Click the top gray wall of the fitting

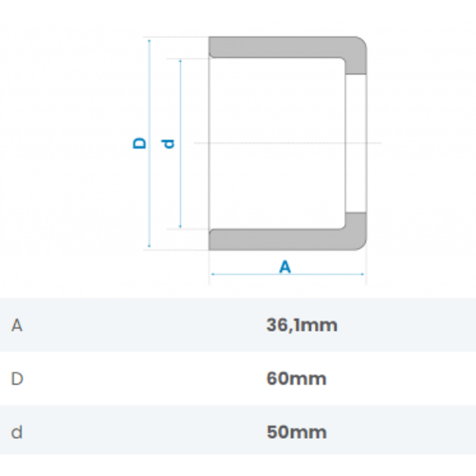(x=278, y=46)
